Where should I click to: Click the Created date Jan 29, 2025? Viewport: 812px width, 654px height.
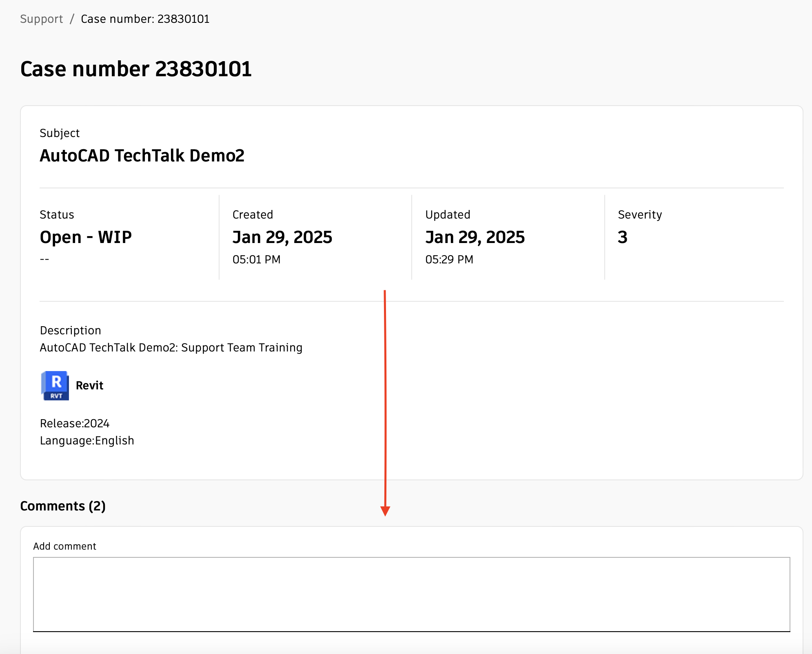click(282, 236)
